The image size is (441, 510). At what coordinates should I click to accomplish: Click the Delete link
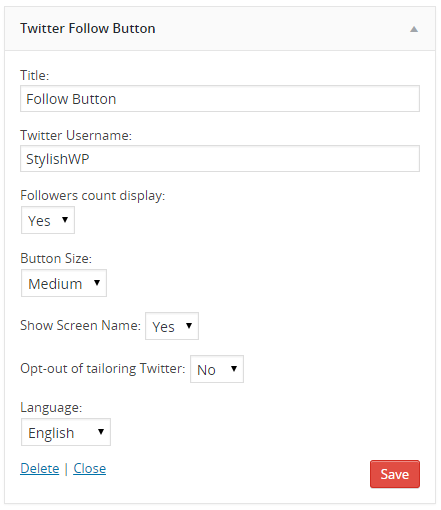pos(40,468)
